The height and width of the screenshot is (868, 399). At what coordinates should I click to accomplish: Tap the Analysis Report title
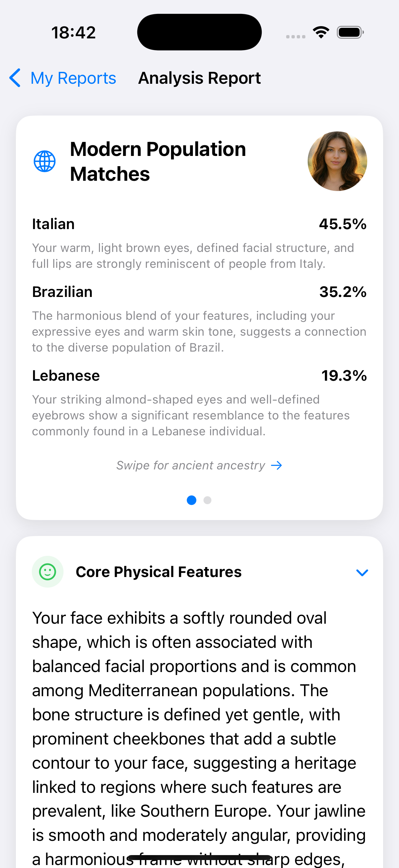point(199,78)
